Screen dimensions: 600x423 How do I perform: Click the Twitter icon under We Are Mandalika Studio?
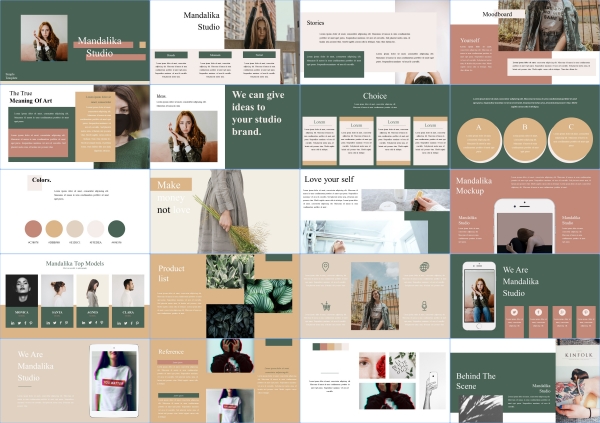point(515,312)
